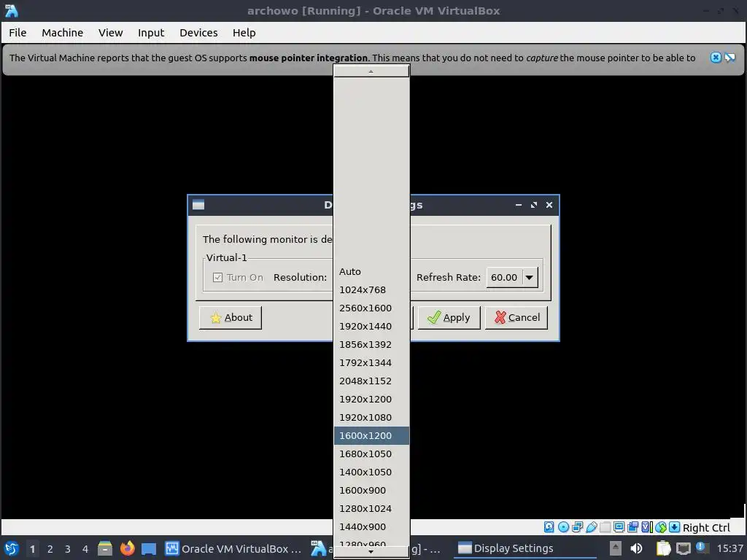This screenshot has width=747, height=560.
Task: Select 1600x900 resolution
Action: (371, 491)
